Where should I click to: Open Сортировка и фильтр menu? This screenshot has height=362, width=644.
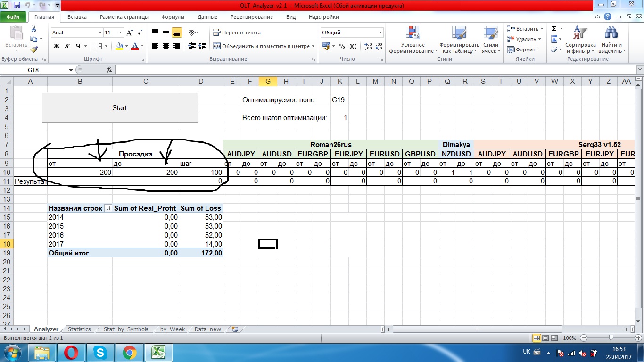click(580, 40)
